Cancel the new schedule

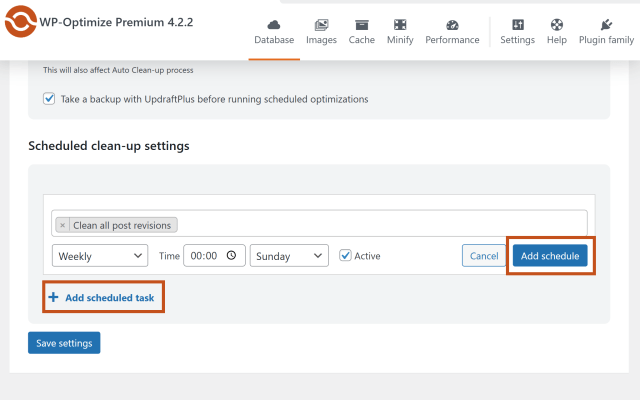484,256
